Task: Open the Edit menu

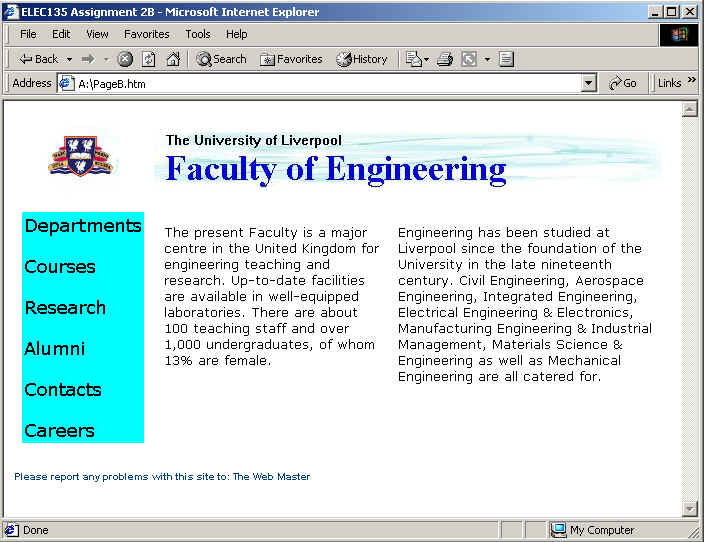Action: tap(61, 34)
